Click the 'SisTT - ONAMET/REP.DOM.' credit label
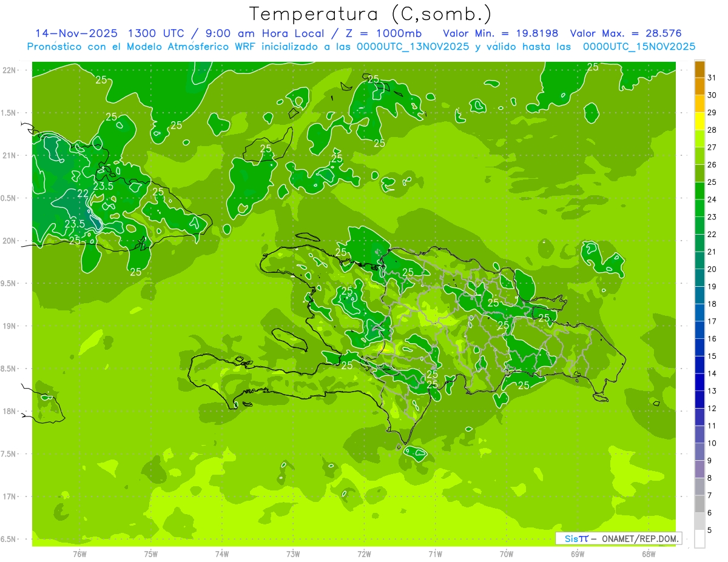 coord(618,538)
